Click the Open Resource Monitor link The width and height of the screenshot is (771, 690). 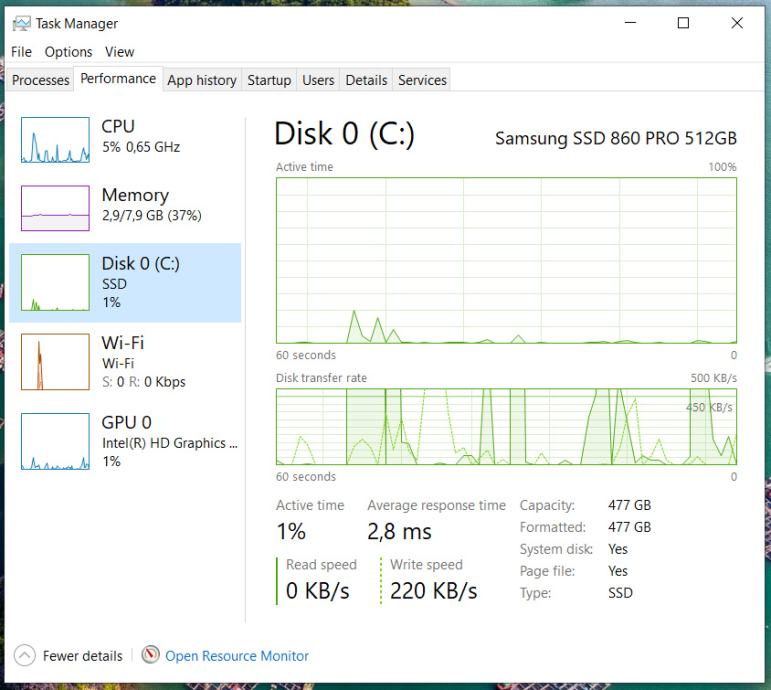[237, 656]
